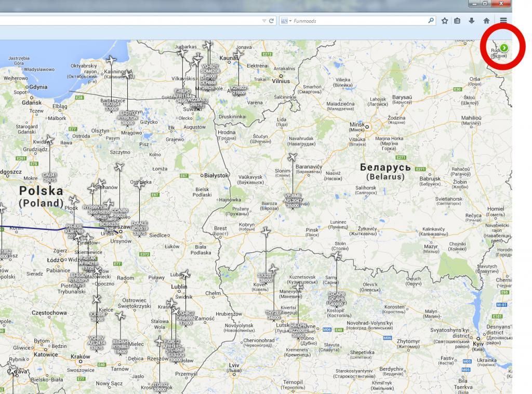
Task: Click the Minsk city marker on map
Action: [367, 126]
